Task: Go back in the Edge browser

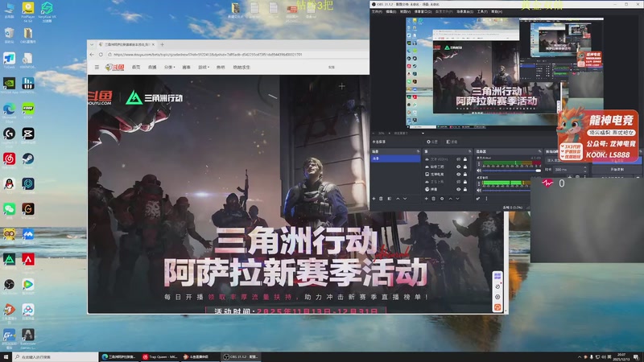Action: (x=92, y=55)
